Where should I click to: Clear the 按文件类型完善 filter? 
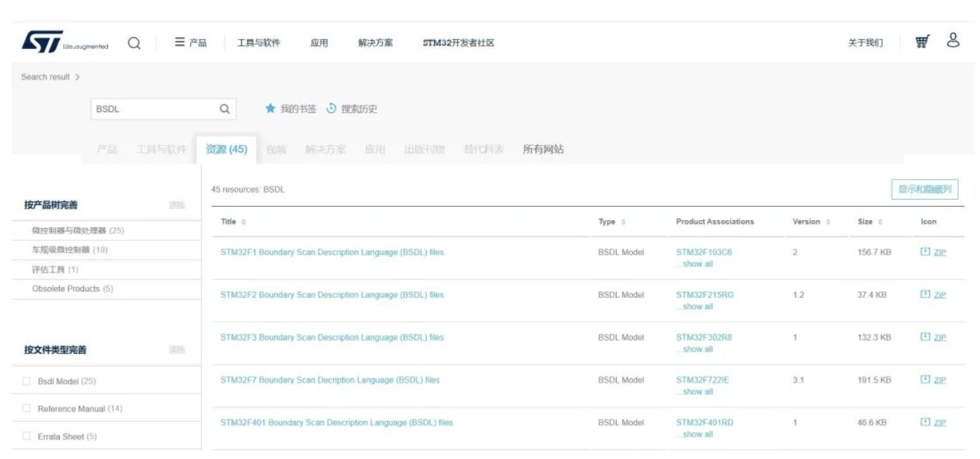176,350
